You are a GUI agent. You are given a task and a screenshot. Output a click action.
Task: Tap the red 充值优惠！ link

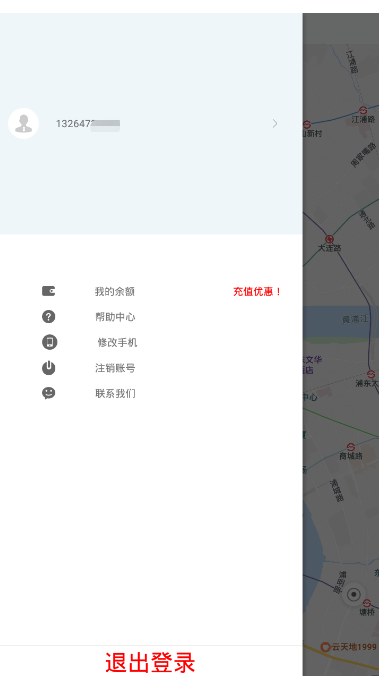click(x=257, y=291)
